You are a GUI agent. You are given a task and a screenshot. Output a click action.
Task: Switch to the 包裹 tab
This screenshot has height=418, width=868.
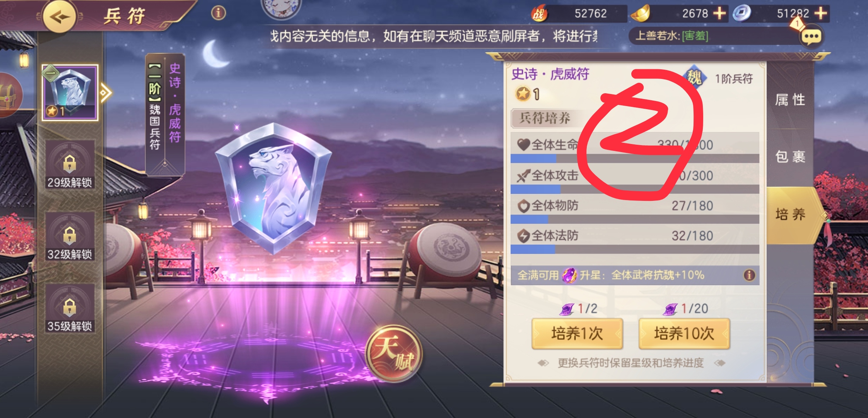click(790, 157)
